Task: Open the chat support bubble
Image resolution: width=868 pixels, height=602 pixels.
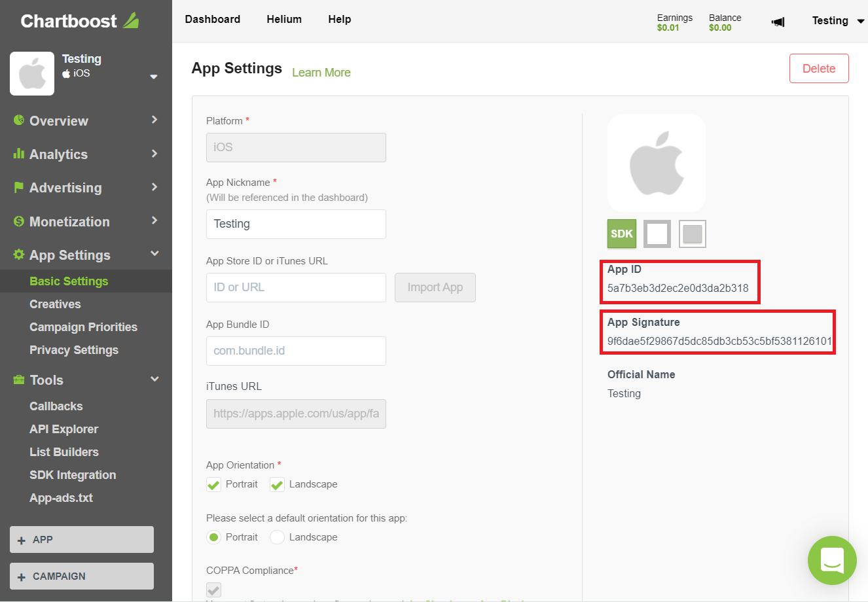Action: click(832, 560)
